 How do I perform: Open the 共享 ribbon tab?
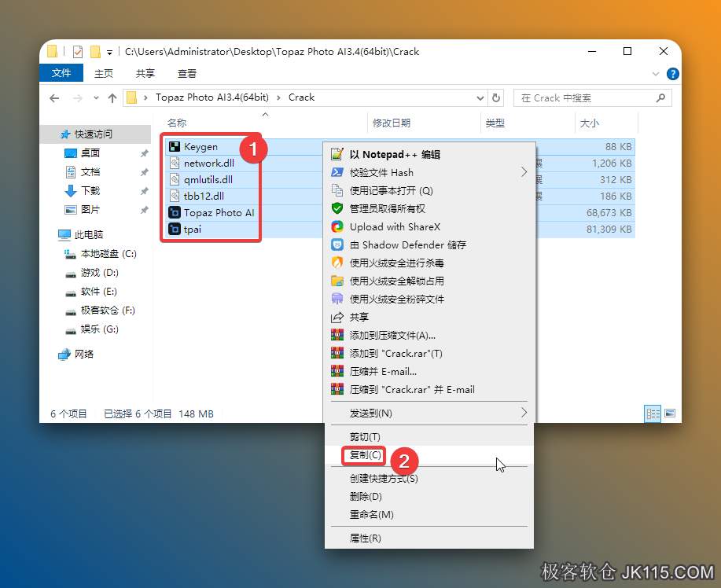tap(145, 74)
